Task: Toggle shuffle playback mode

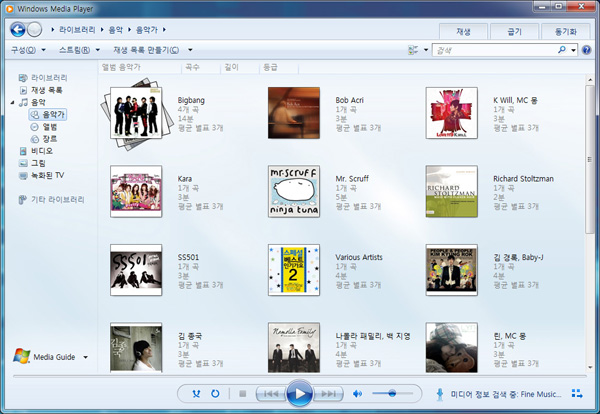Action: pos(196,393)
